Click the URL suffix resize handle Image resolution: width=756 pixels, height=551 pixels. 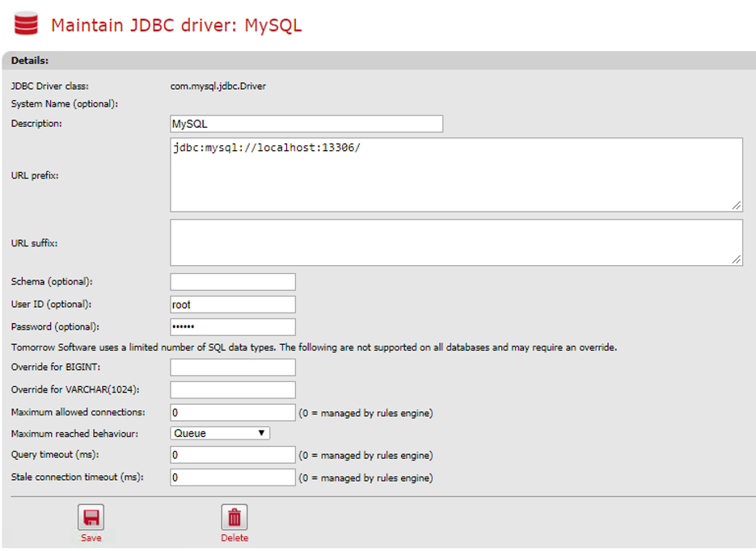[736, 259]
